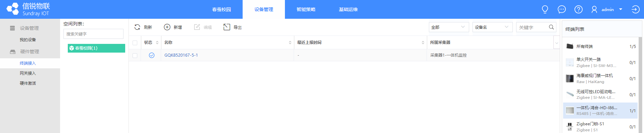Expand the table column settings chevron
Viewport: 644px width, 133px height.
pyautogui.click(x=556, y=43)
